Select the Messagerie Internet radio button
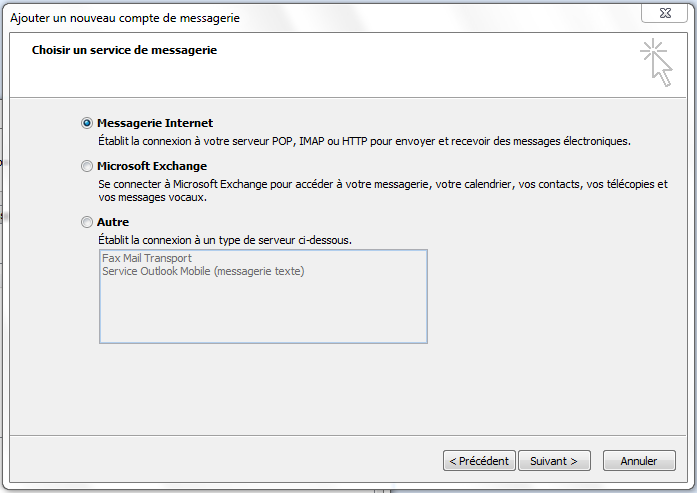The image size is (697, 493). tap(87, 123)
